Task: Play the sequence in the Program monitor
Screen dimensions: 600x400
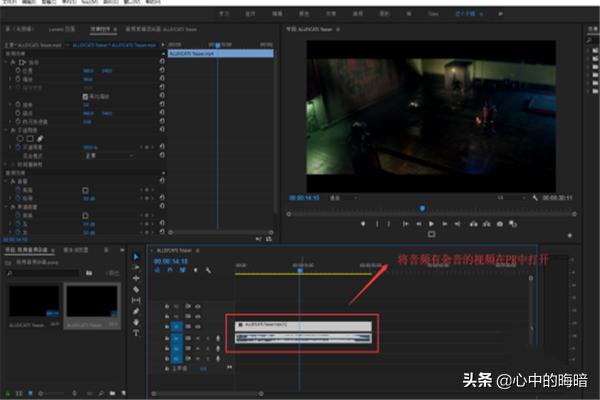Action: 431,224
